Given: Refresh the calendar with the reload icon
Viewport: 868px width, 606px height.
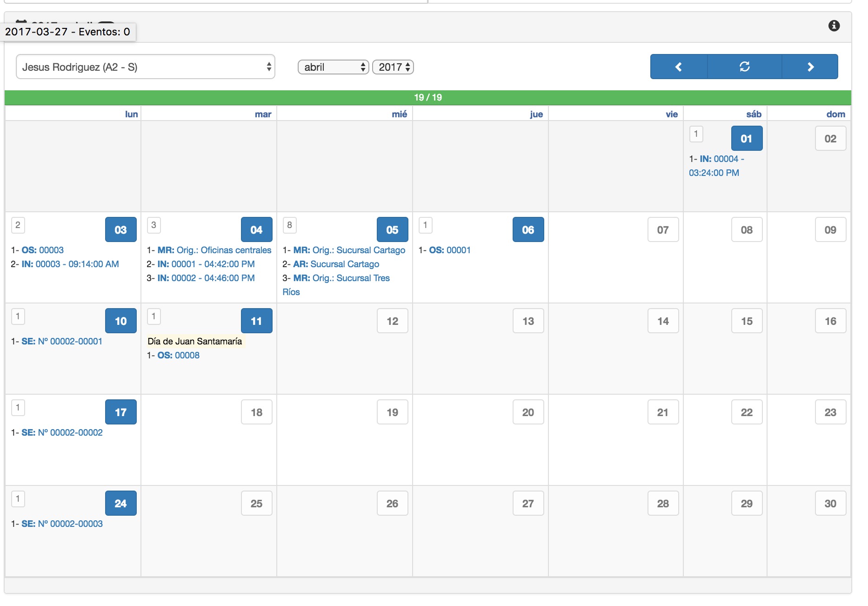Looking at the screenshot, I should coord(744,67).
